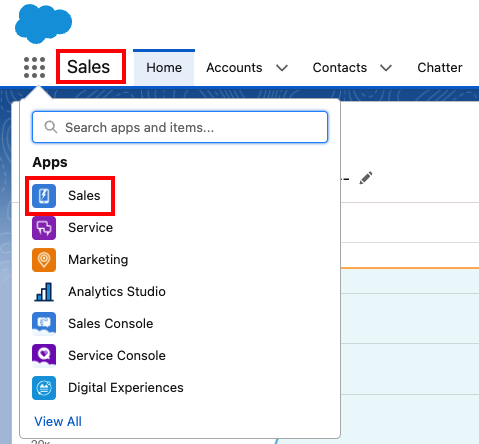Click the search magnifier icon
The image size is (479, 444).
[x=51, y=127]
